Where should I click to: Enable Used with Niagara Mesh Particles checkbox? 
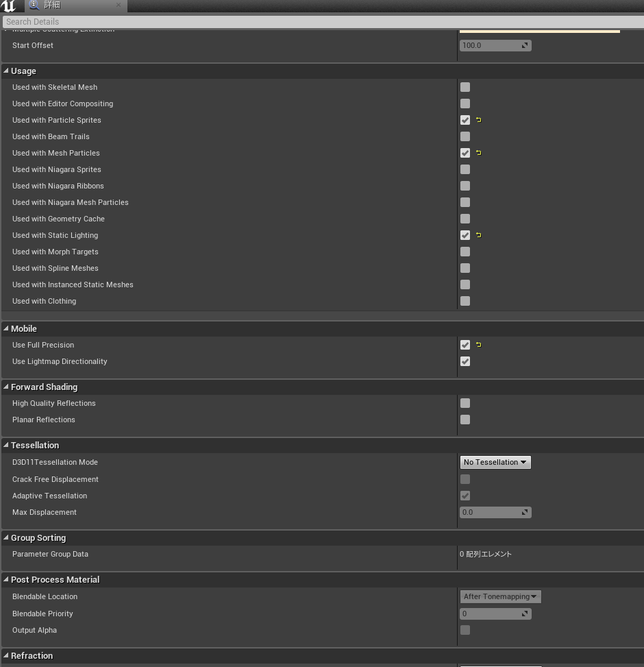click(465, 202)
